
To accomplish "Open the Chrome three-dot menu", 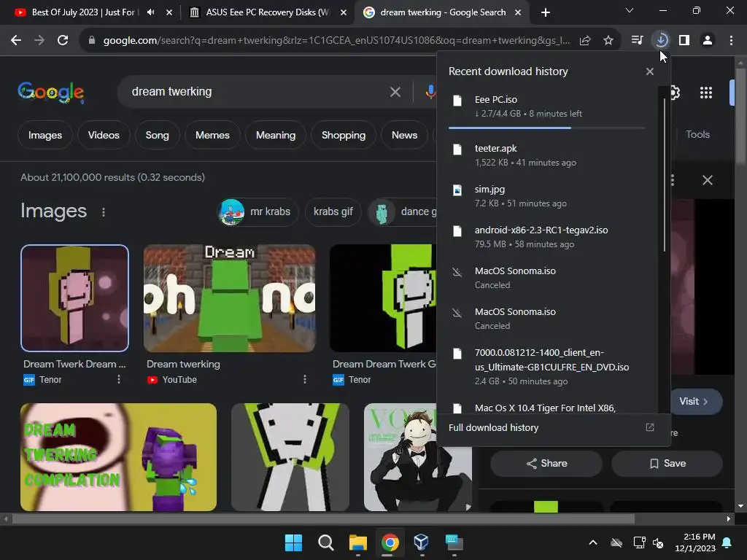I will coord(731,41).
